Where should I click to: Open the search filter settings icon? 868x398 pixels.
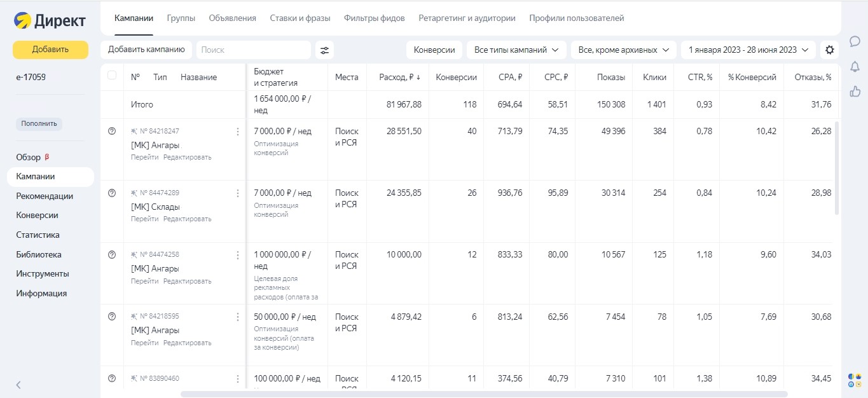324,50
